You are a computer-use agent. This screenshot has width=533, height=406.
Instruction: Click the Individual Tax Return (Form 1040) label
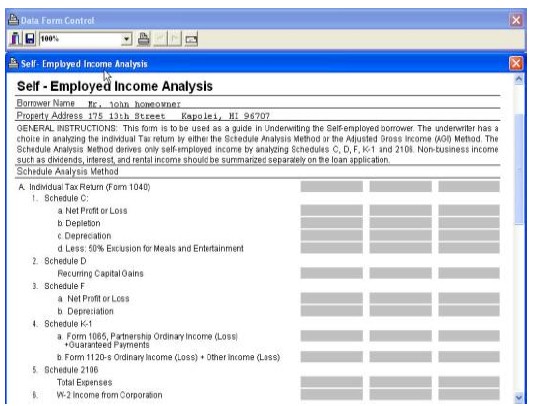click(90, 187)
